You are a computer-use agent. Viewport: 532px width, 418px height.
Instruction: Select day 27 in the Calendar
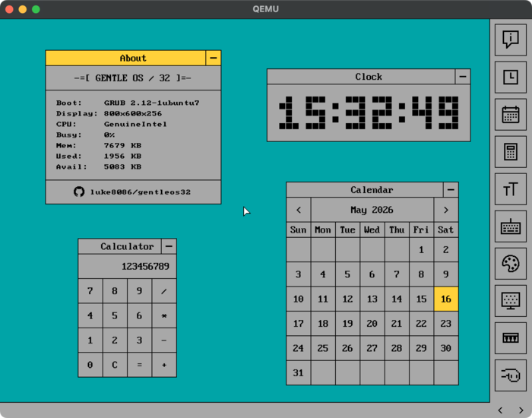[372, 348]
